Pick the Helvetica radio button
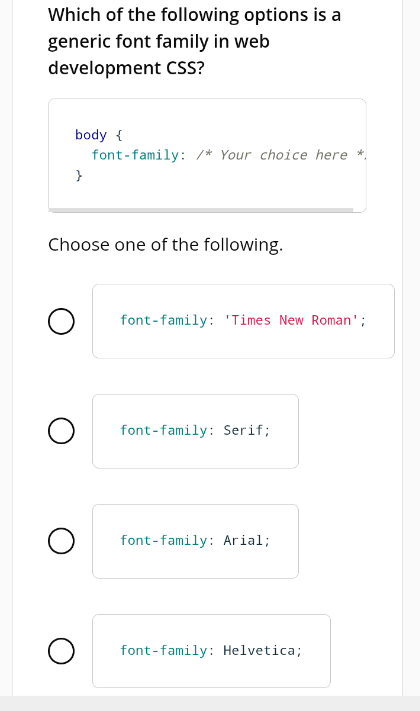The image size is (420, 711). [x=61, y=651]
